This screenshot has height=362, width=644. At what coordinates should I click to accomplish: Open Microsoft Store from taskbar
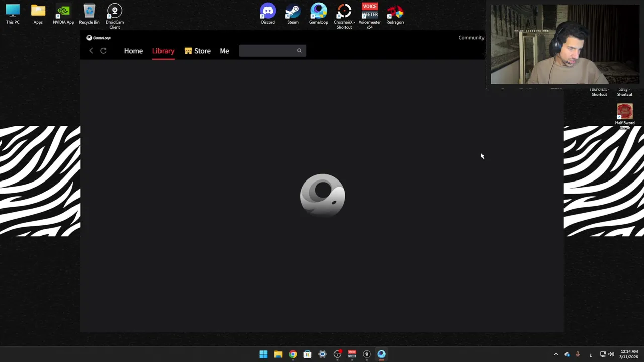pos(307,354)
